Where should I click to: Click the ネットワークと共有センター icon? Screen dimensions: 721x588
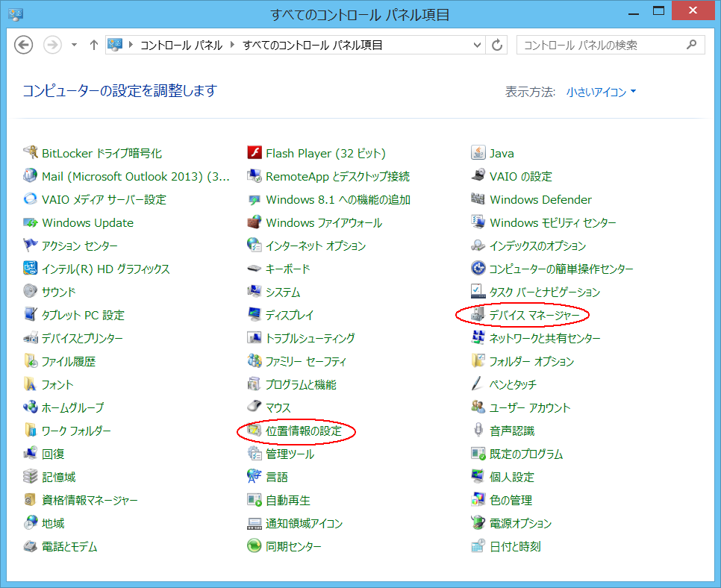[478, 338]
